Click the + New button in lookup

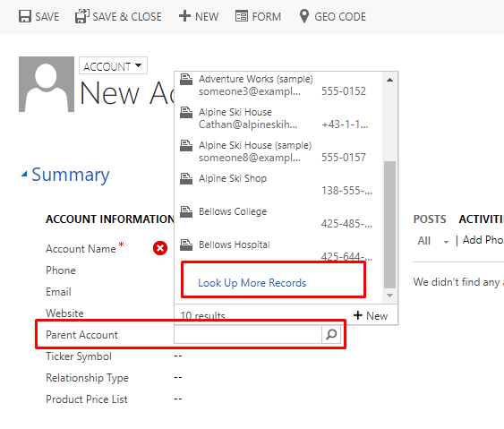point(371,316)
